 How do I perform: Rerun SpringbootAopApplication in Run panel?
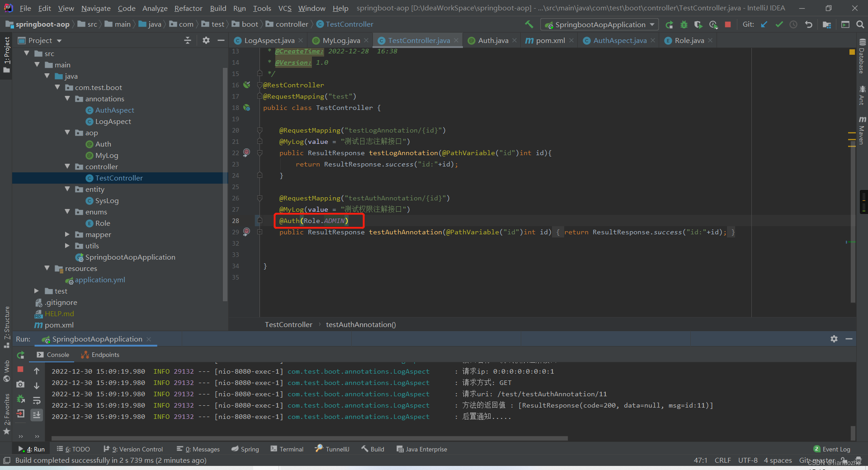click(x=20, y=355)
